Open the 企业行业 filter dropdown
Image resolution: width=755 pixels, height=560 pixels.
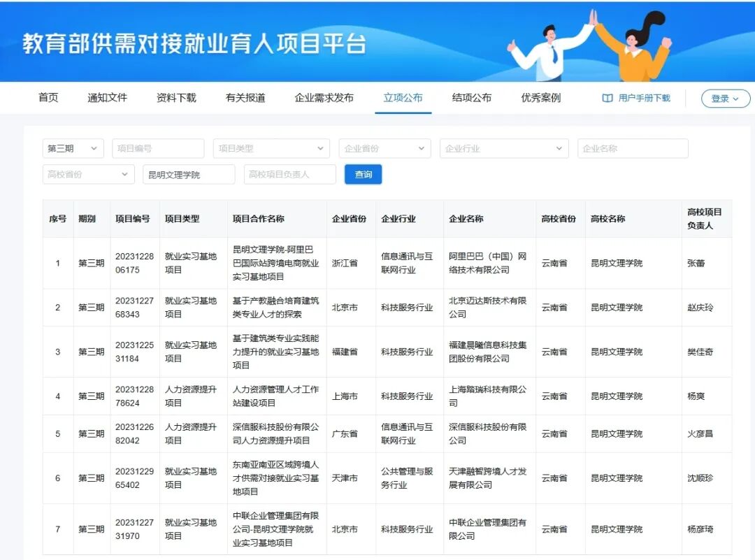503,148
